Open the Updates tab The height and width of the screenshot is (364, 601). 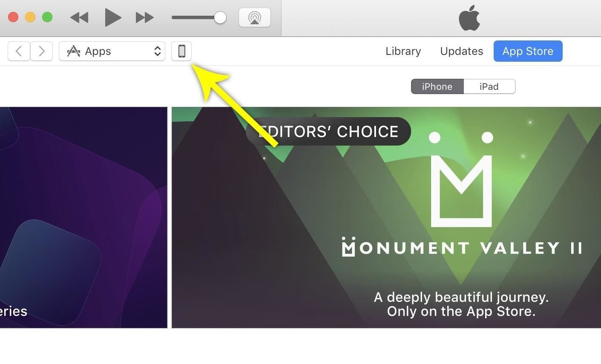coord(462,51)
